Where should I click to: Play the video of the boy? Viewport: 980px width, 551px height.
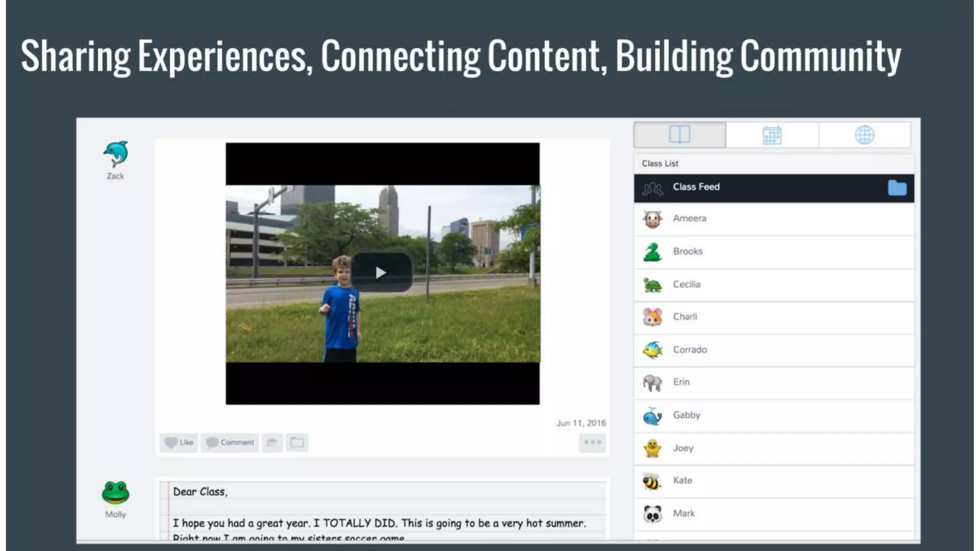(x=381, y=273)
